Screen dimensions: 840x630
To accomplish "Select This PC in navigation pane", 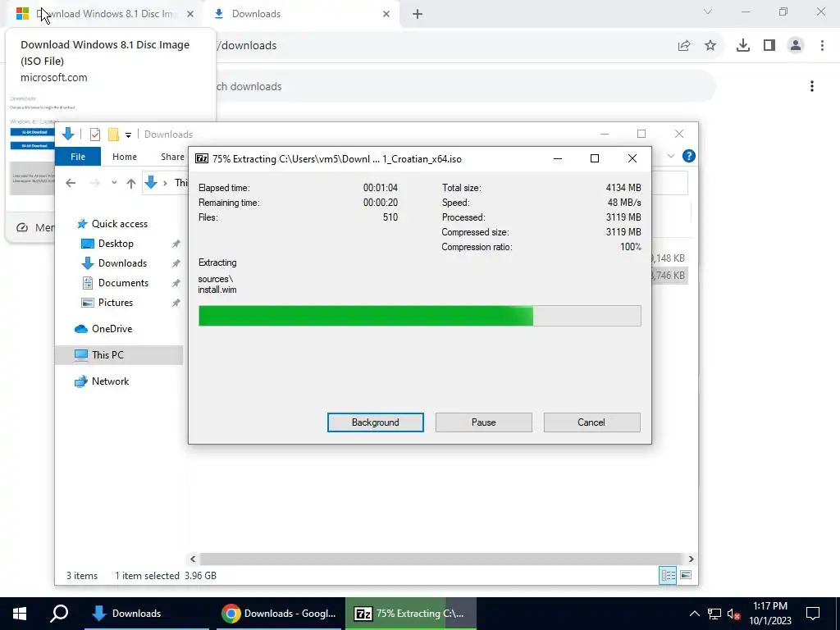I will [x=119, y=354].
